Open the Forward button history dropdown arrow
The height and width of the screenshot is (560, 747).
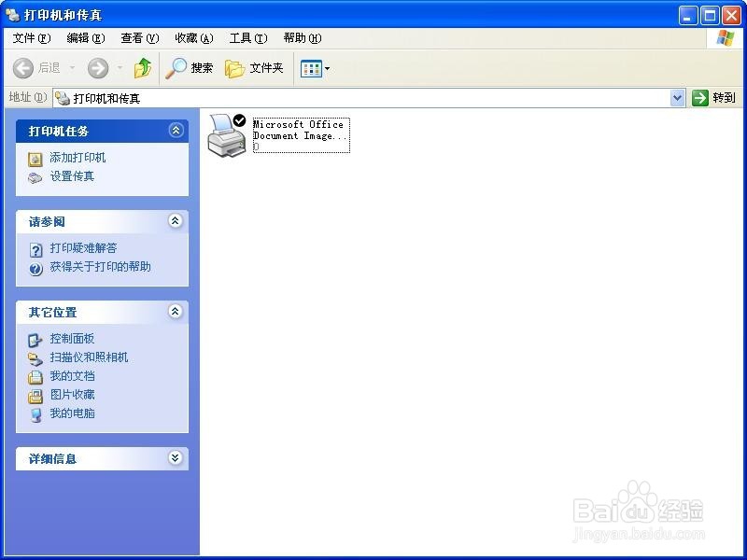point(120,68)
